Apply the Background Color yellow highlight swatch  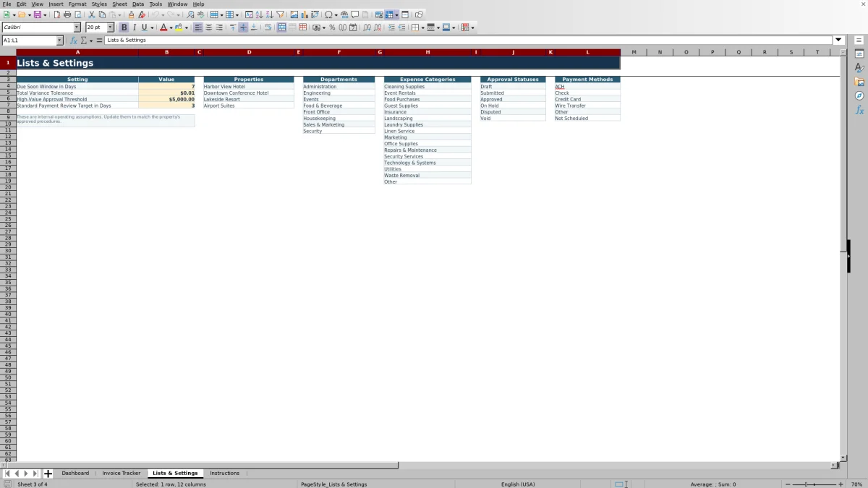pos(179,27)
